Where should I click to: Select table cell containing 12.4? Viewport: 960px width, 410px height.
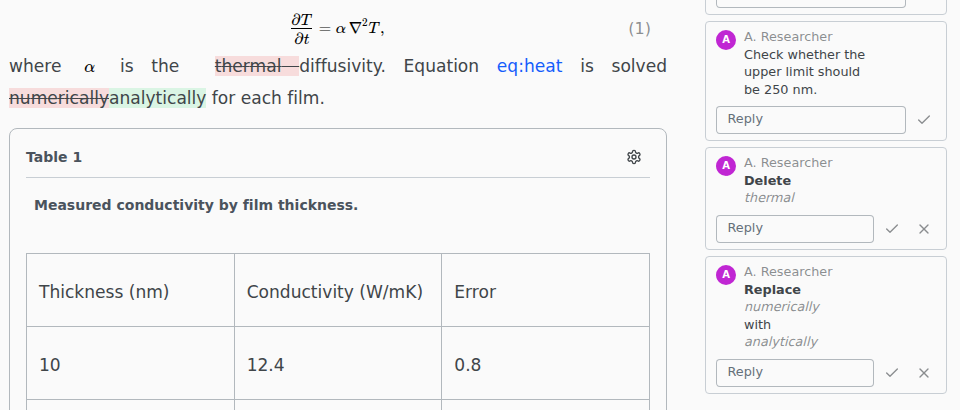pyautogui.click(x=338, y=363)
